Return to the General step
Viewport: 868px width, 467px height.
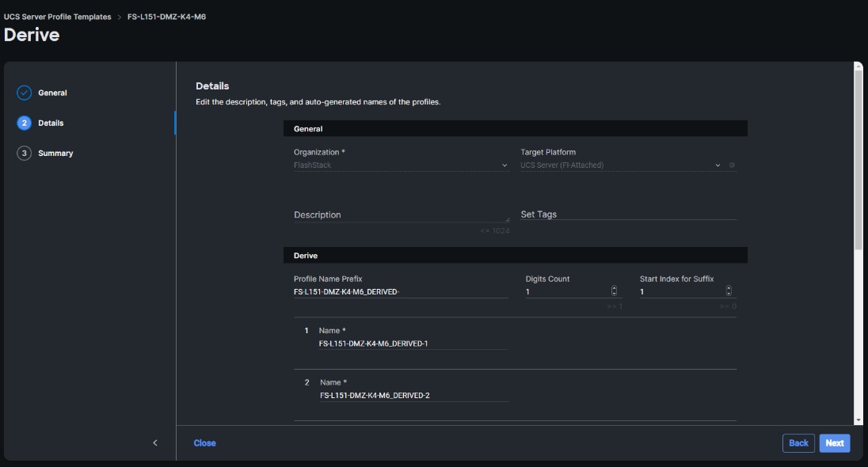[52, 93]
